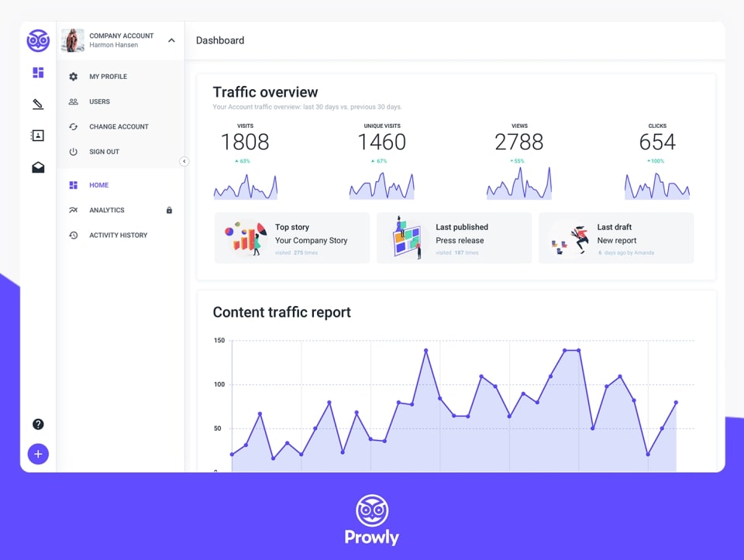Click Sign Out
This screenshot has height=560, width=744.
click(104, 152)
